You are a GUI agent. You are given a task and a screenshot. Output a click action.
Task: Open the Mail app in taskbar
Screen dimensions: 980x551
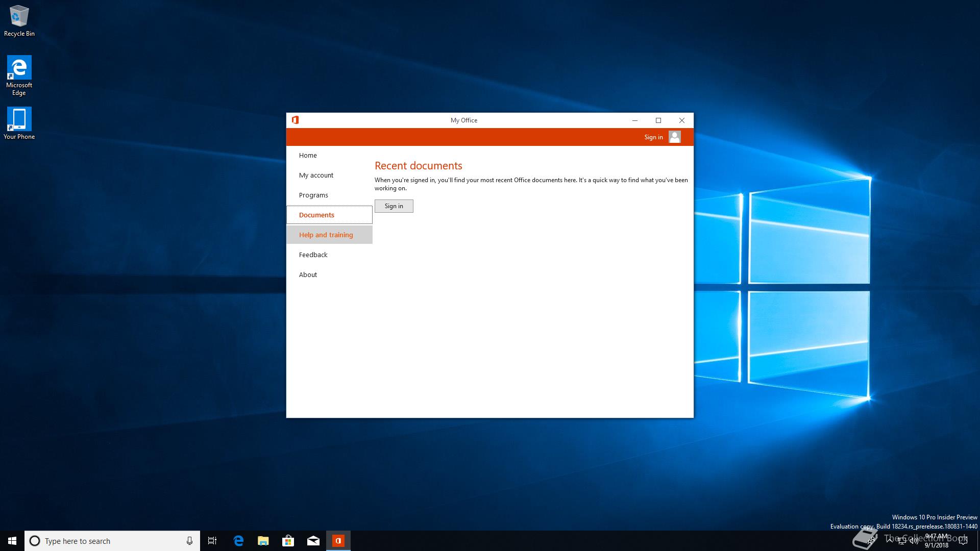tap(313, 541)
